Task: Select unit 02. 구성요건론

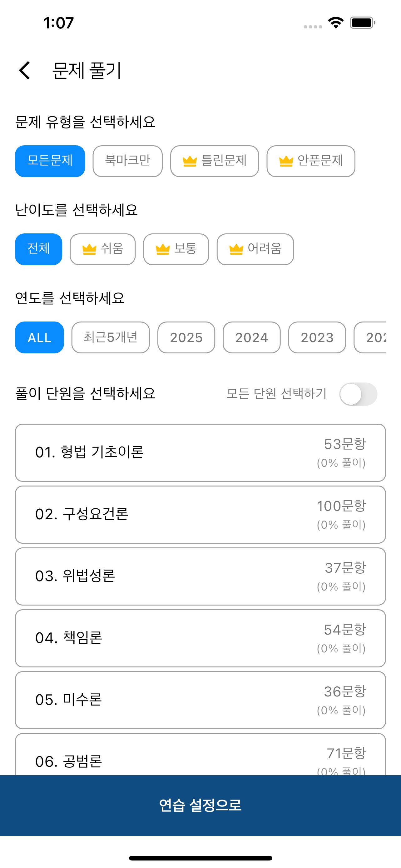Action: point(200,515)
